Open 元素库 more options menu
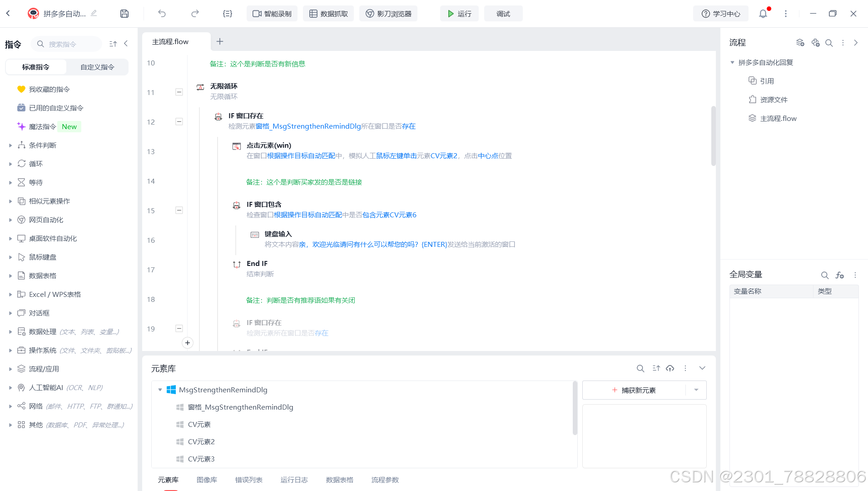 pyautogui.click(x=685, y=368)
